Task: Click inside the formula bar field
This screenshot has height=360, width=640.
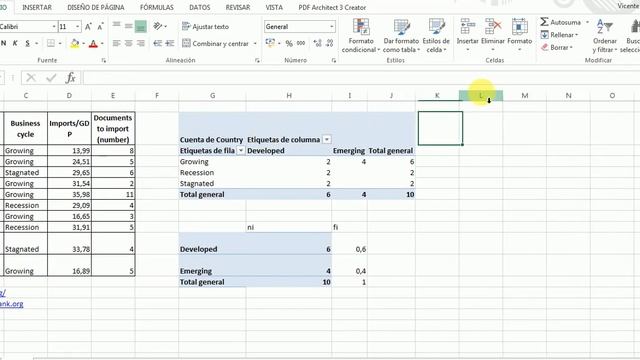Action: click(x=361, y=78)
